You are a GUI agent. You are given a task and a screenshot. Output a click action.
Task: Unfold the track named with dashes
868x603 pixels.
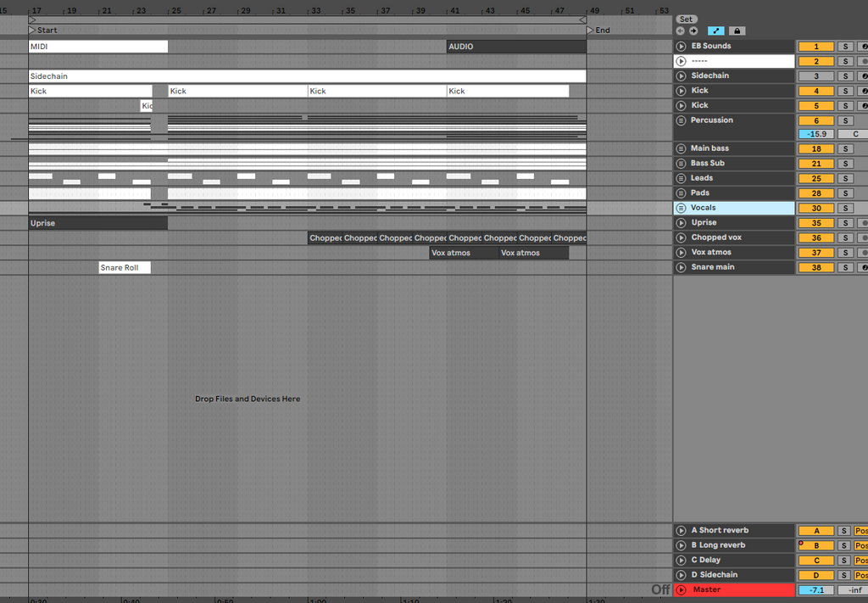coord(682,61)
